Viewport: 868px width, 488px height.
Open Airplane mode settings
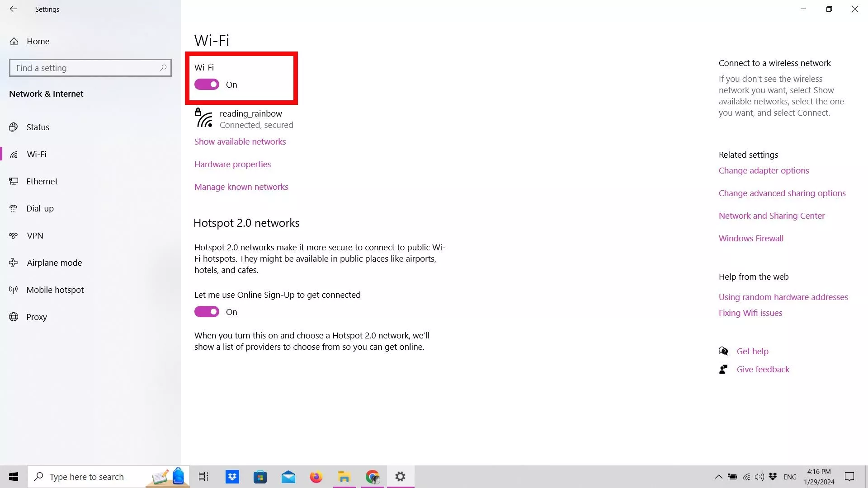click(54, 263)
